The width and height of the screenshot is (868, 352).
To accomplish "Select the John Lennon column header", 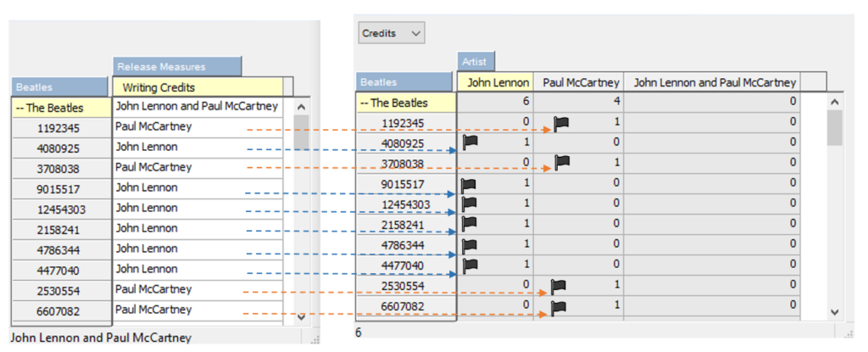I will (x=495, y=82).
